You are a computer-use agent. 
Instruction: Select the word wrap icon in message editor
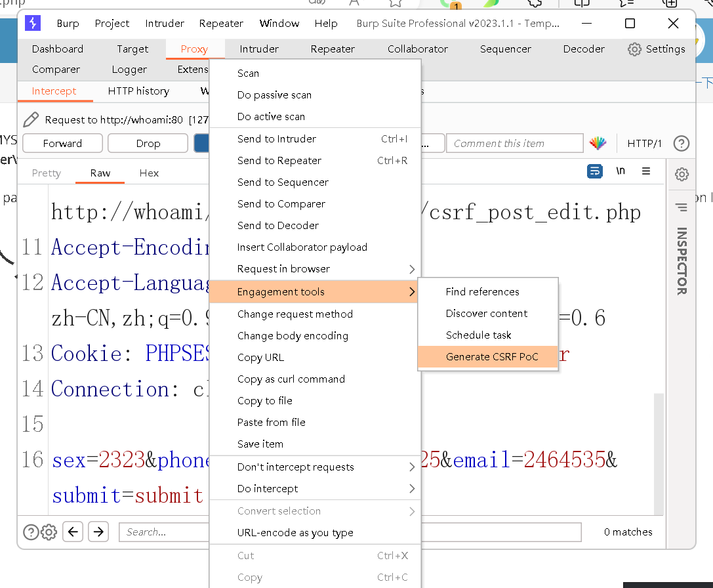click(x=594, y=171)
